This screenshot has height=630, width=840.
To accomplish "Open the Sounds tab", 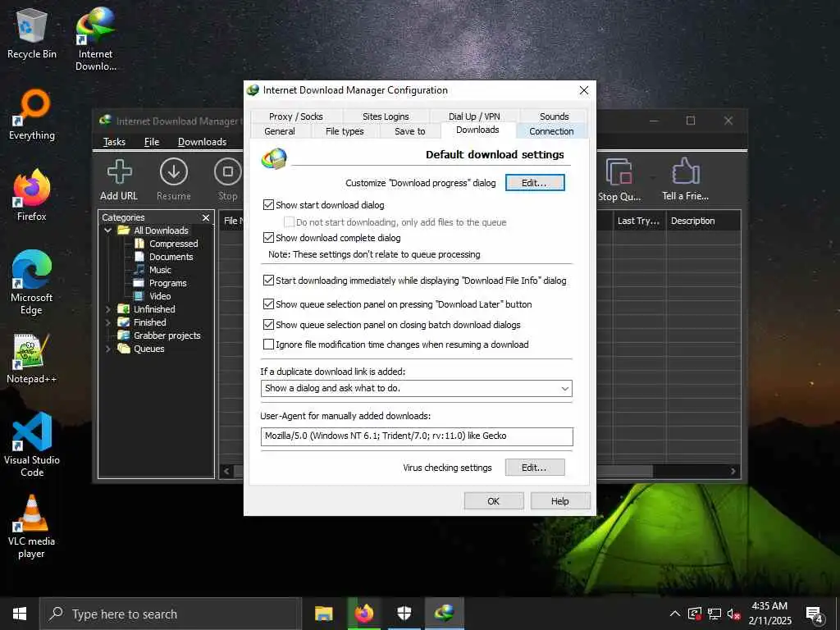I will pyautogui.click(x=554, y=116).
